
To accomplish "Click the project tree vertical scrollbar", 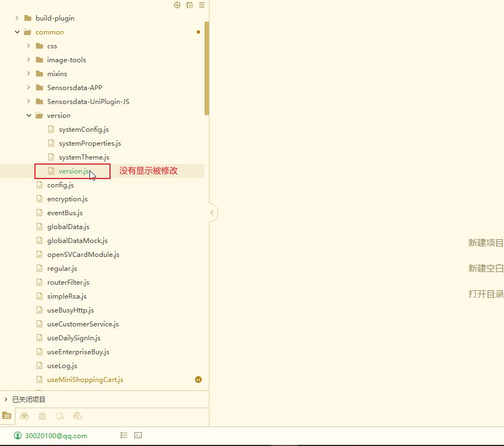I will coord(207,67).
